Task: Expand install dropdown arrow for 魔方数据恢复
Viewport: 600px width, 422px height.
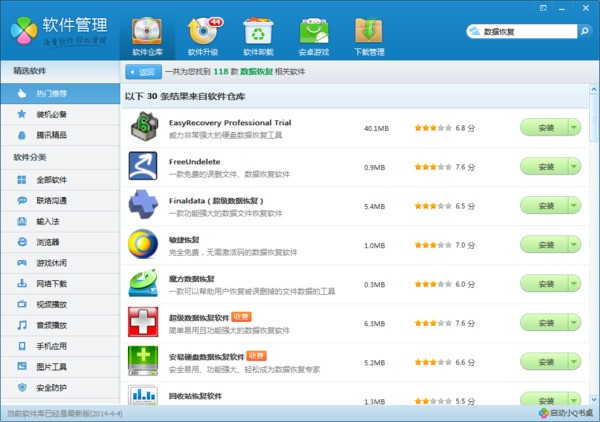Action: click(574, 284)
